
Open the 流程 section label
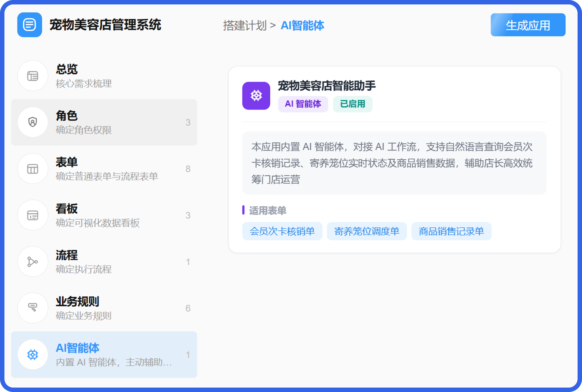(67, 255)
